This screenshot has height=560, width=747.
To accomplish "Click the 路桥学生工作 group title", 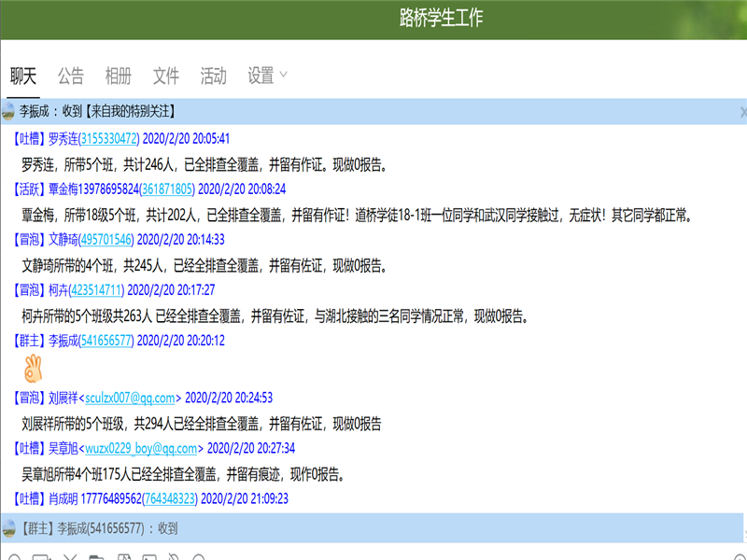I will 441,18.
